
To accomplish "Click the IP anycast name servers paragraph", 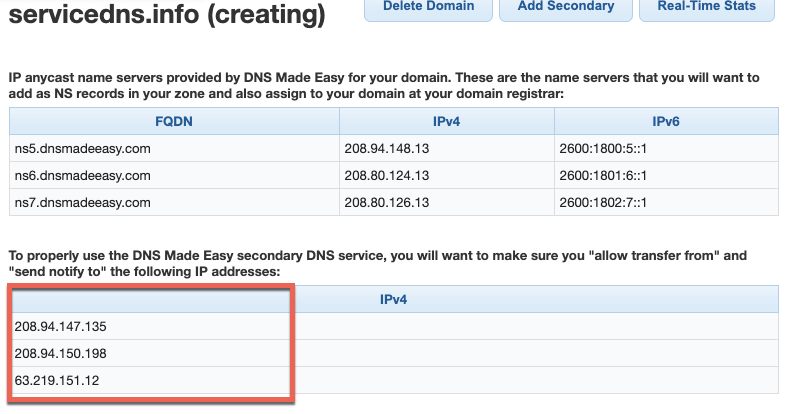I will 384,86.
